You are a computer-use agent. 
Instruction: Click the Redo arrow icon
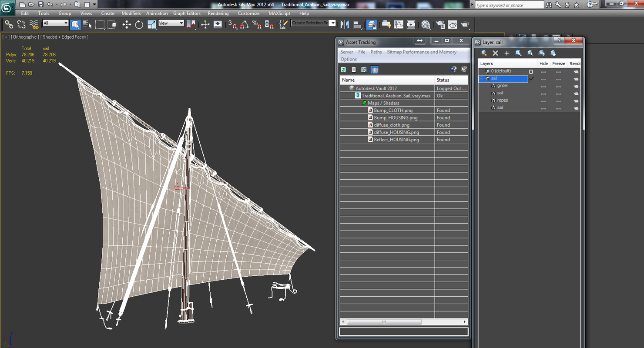click(64, 4)
